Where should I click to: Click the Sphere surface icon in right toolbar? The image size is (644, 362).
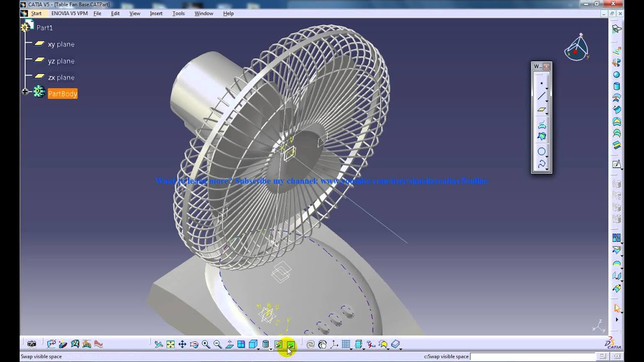[x=616, y=74]
